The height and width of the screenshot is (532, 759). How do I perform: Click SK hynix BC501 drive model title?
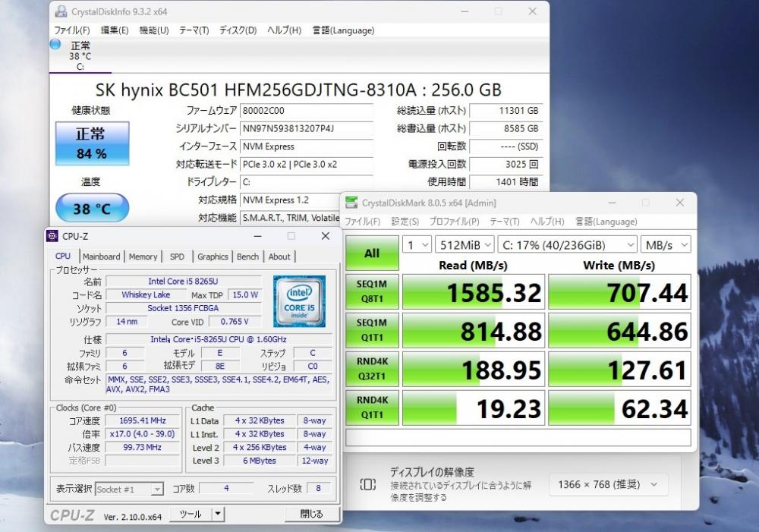298,90
